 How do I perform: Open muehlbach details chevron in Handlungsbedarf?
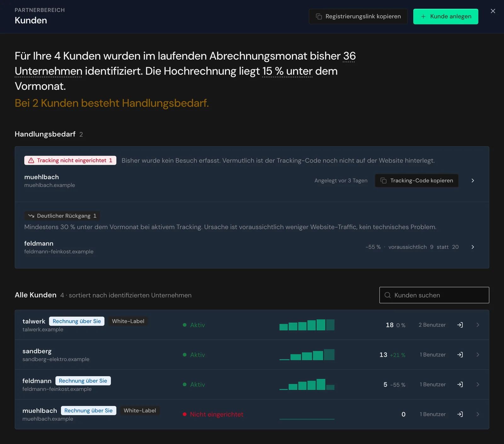(x=473, y=181)
